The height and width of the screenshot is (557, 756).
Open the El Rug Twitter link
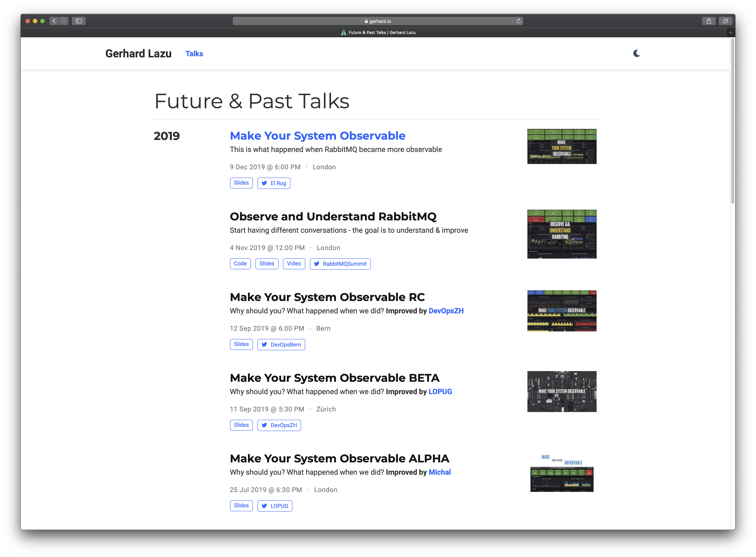[274, 183]
